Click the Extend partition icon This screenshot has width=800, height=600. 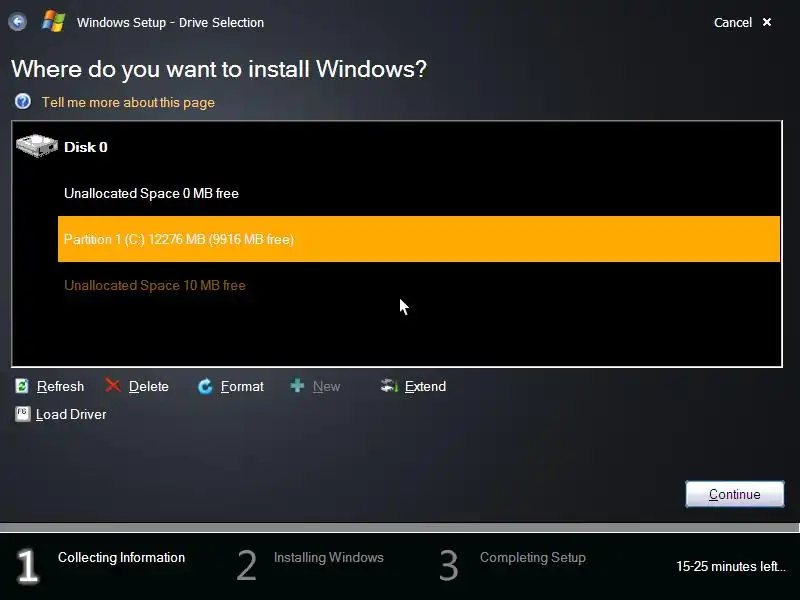click(x=389, y=386)
